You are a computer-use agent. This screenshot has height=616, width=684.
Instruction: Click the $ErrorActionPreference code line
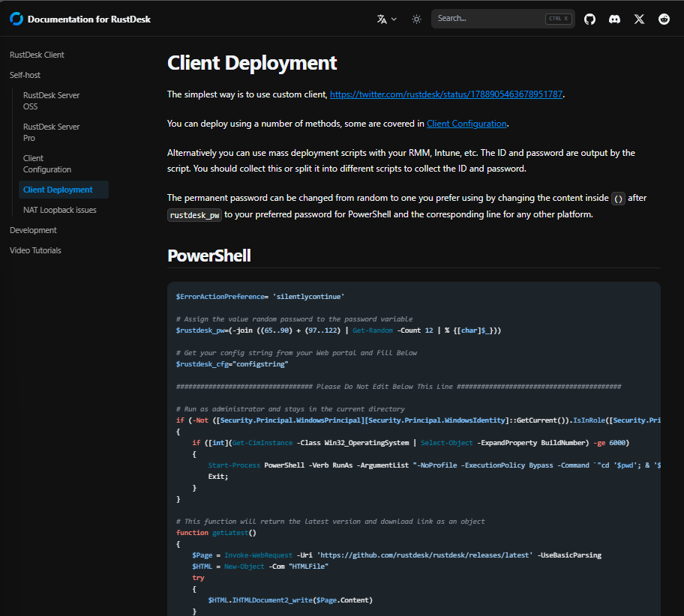pyautogui.click(x=260, y=297)
